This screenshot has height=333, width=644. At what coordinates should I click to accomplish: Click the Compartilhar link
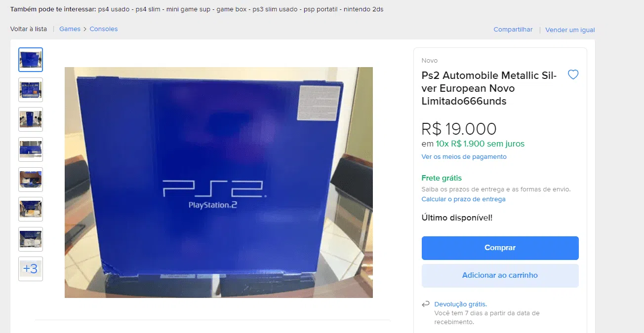[x=513, y=30]
